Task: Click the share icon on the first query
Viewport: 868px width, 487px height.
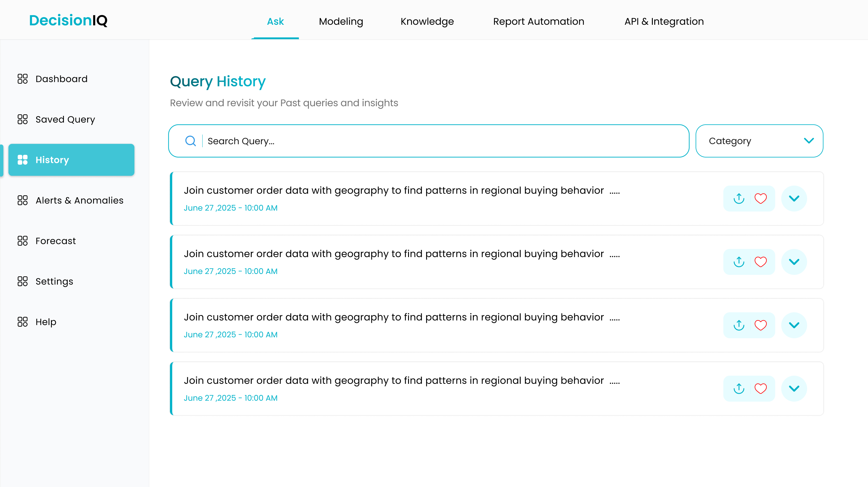Action: point(739,198)
